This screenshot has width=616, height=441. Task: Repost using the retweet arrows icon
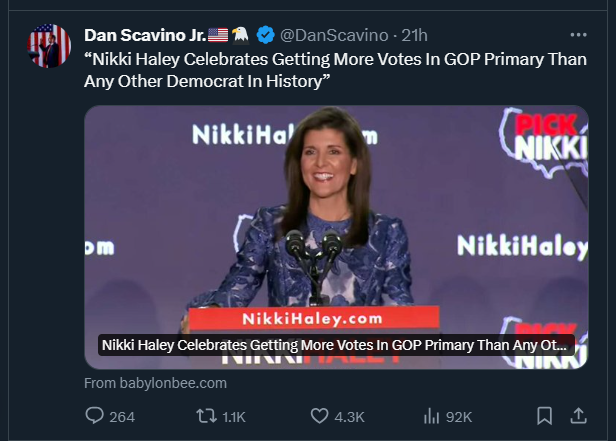pos(205,416)
